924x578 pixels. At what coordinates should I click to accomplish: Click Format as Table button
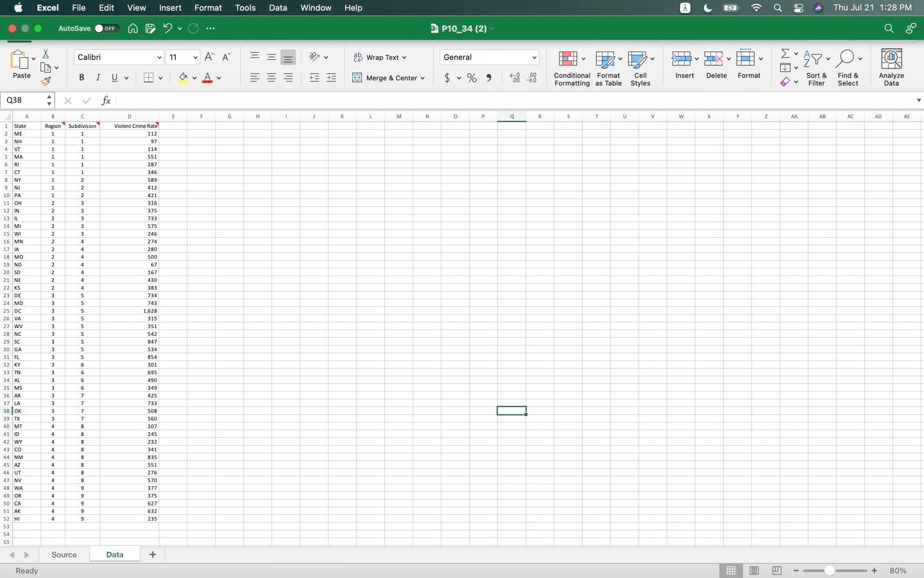coord(608,68)
